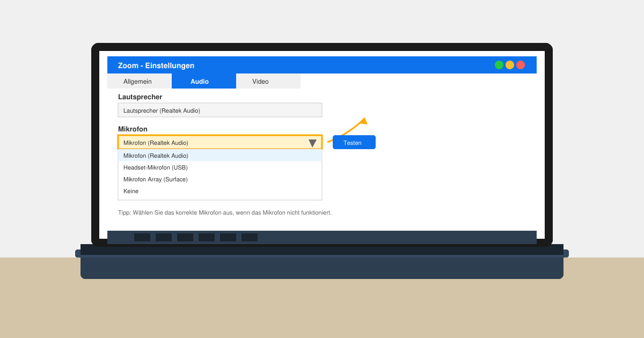This screenshot has width=644, height=338.
Task: Open the Video tab
Action: 268,81
